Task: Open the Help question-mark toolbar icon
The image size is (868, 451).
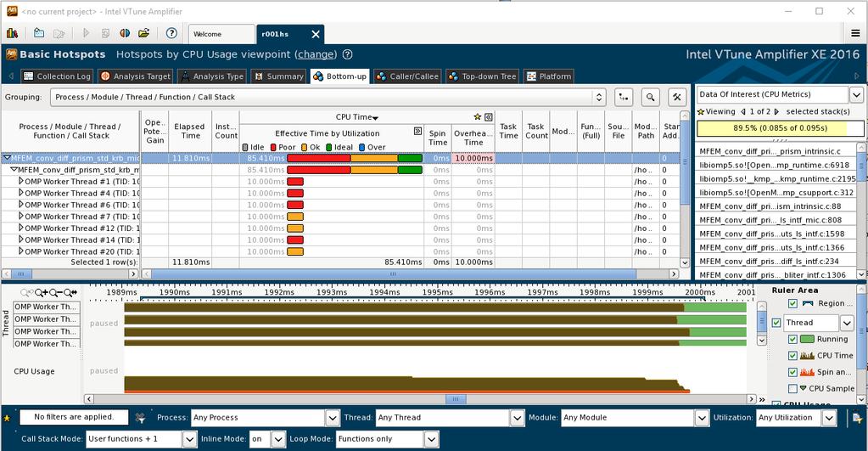Action: click(171, 33)
